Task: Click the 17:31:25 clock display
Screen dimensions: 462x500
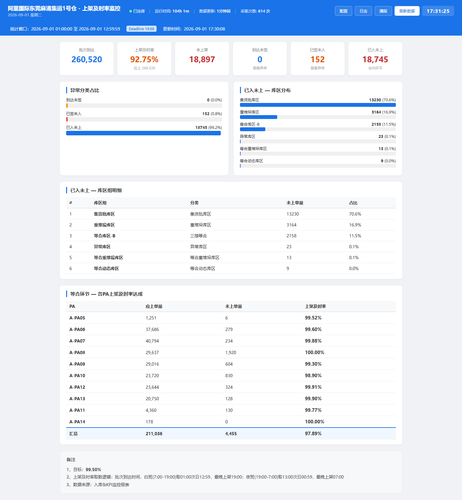Action: 438,11
